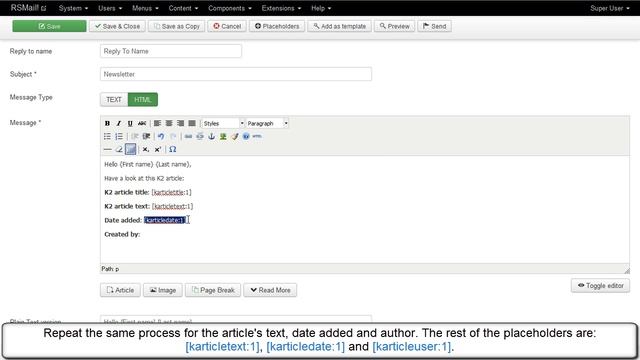Toggle bold formatting in the editor
Screen dimensions: 640x360
[x=107, y=123]
